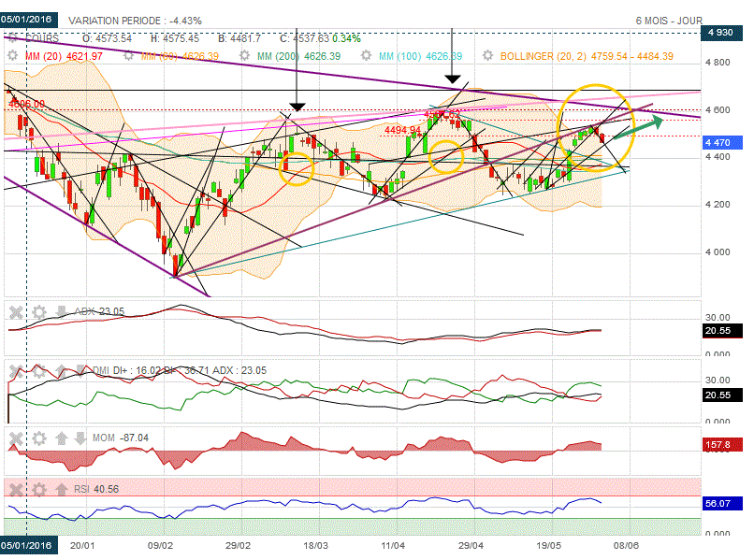Click the C: 4537.63 closing value
Image resolution: width=754 pixels, height=560 pixels.
[x=304, y=38]
